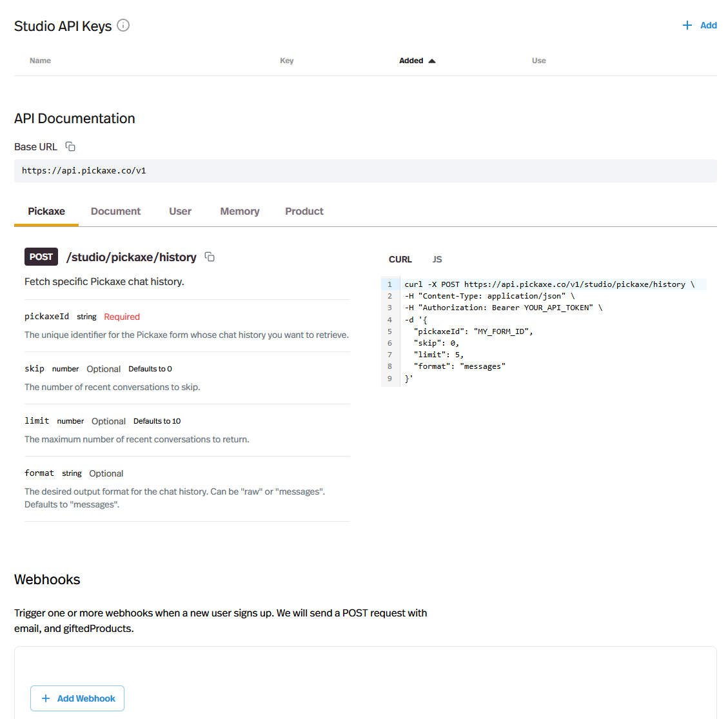Click the plus icon to add API key
Screen dimensions: 728x719
(687, 26)
